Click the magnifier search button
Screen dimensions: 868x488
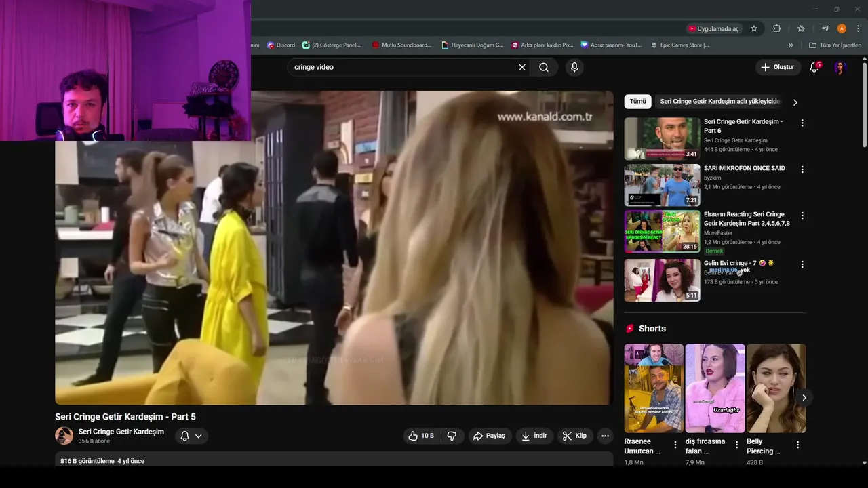(x=544, y=67)
